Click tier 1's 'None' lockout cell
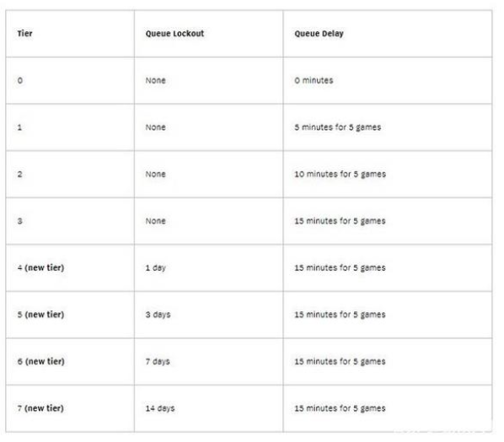The height and width of the screenshot is (442, 504). click(209, 127)
